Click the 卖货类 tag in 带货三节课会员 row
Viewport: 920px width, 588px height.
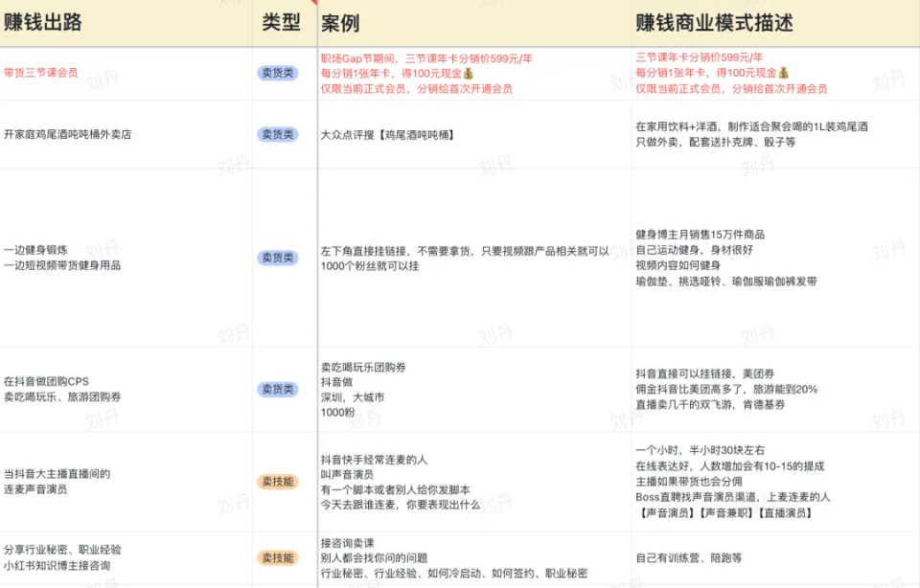point(278,73)
